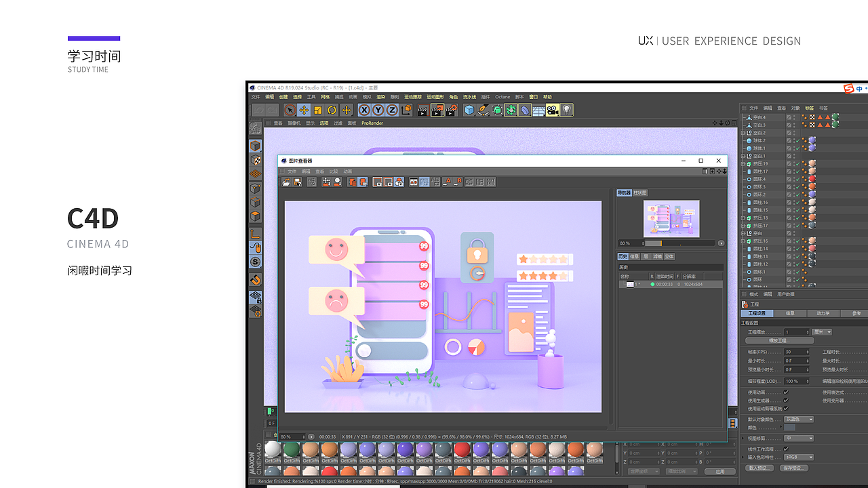The height and width of the screenshot is (488, 868).
Task: Click save image icon in Picture Viewer
Action: 297,182
